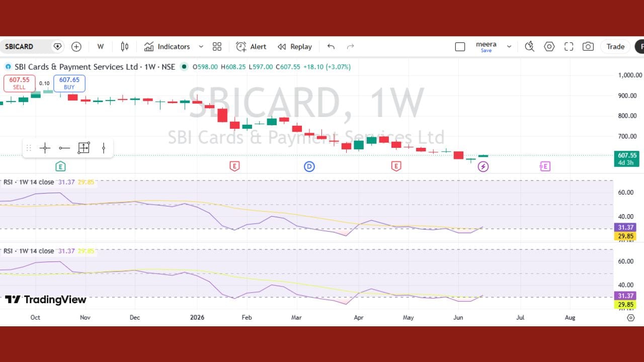644x362 pixels.
Task: Select the crosshair cursor tool
Action: click(45, 148)
